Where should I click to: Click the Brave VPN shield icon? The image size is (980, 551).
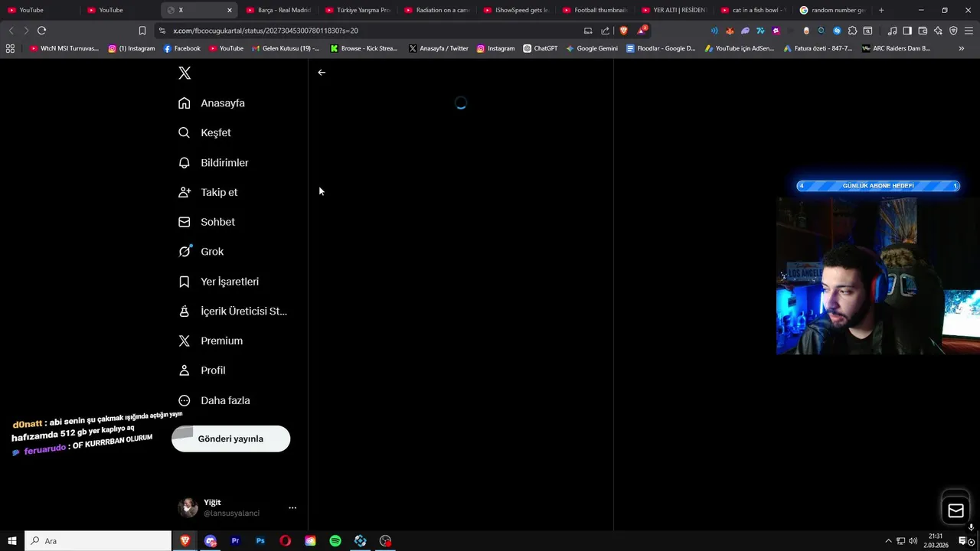click(x=953, y=31)
